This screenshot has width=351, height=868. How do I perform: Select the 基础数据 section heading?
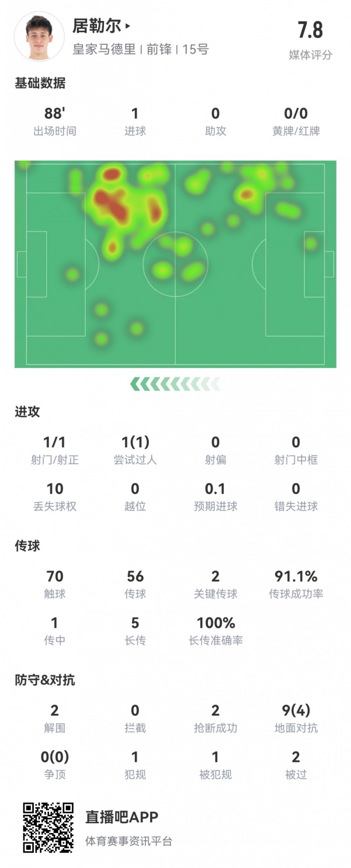(x=40, y=83)
